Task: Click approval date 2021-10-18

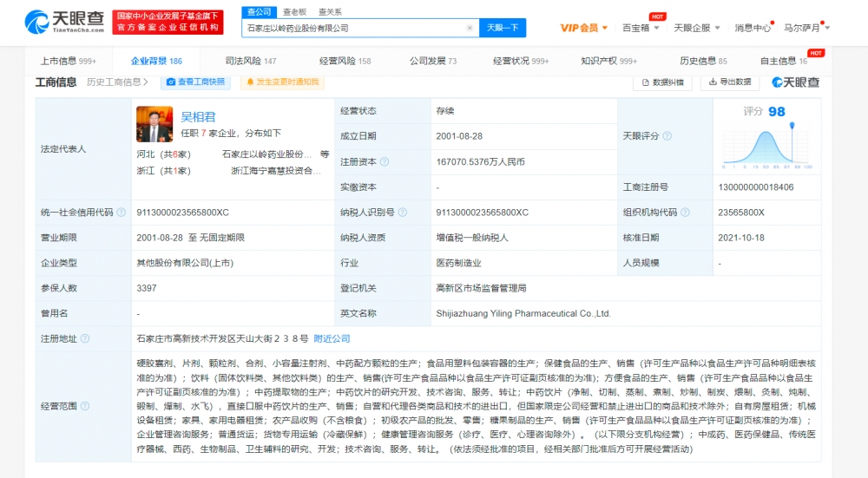Action: [x=741, y=238]
